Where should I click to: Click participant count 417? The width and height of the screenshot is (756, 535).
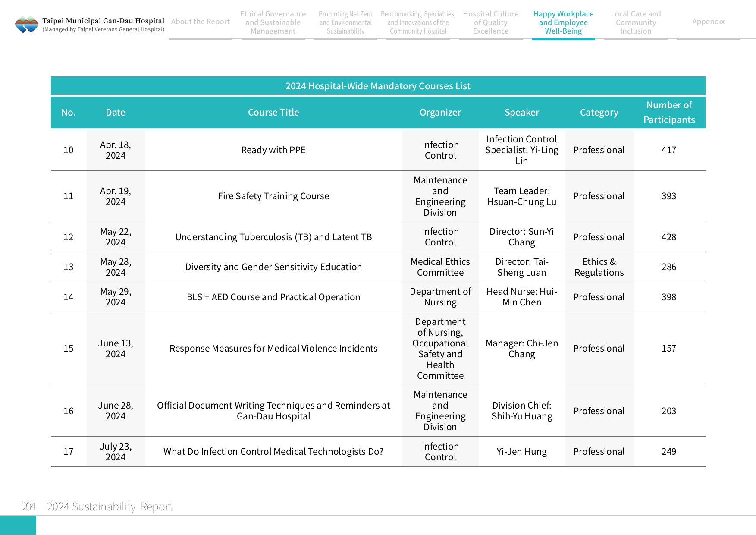(669, 150)
